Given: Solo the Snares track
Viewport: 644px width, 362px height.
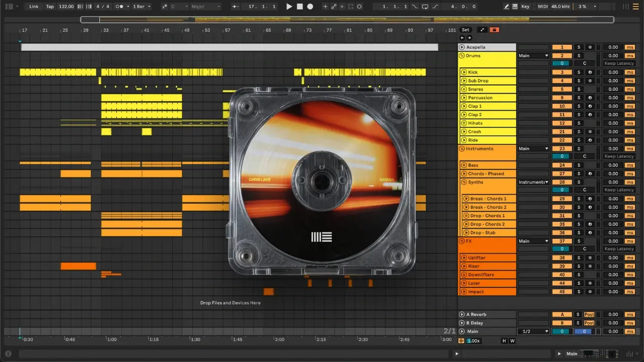Looking at the screenshot, I should click(x=579, y=89).
